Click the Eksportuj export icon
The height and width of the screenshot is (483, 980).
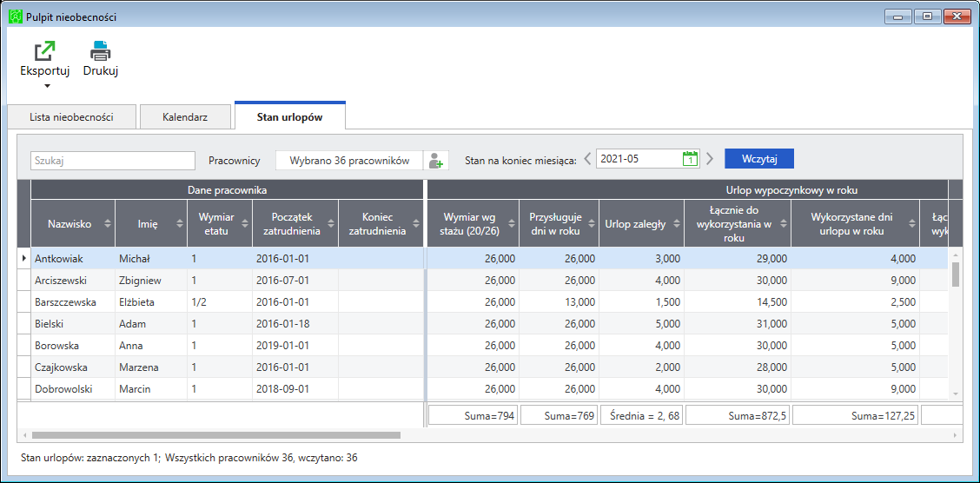[x=44, y=50]
